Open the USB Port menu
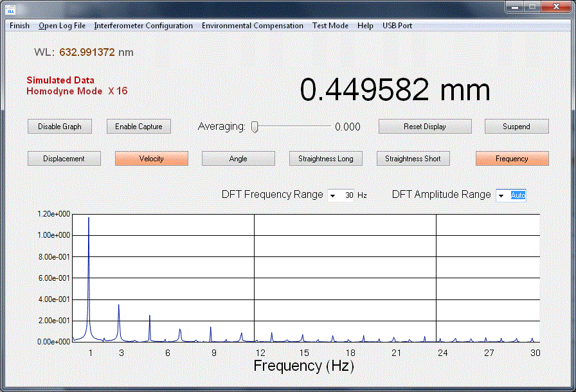The width and height of the screenshot is (576, 392). coord(397,26)
